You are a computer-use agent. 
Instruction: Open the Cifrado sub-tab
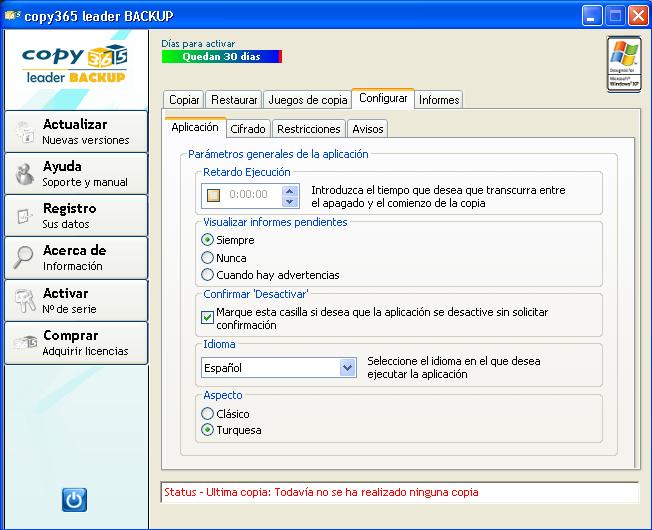pos(248,129)
